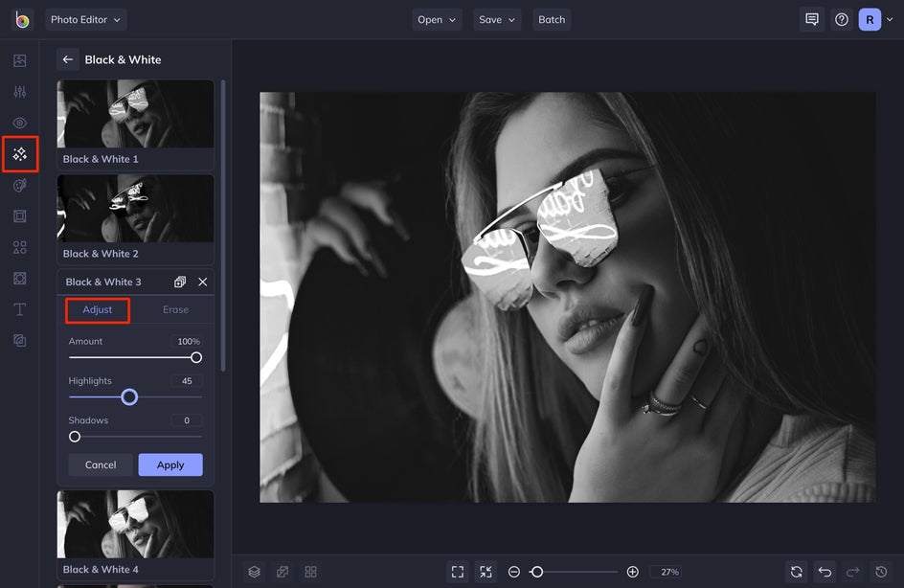Go back from Black & White panel
The height and width of the screenshot is (588, 904).
[x=67, y=59]
